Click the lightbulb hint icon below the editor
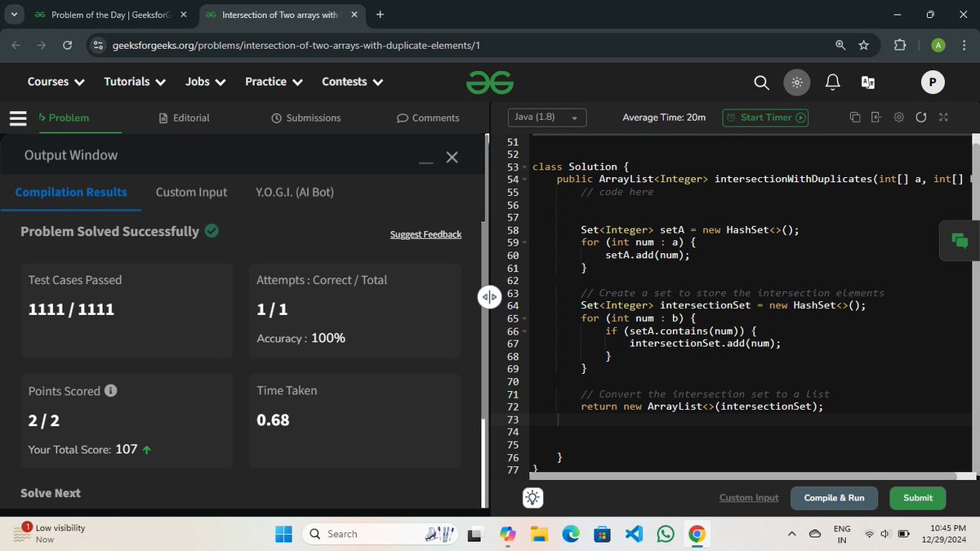This screenshot has height=551, width=980. click(x=532, y=498)
